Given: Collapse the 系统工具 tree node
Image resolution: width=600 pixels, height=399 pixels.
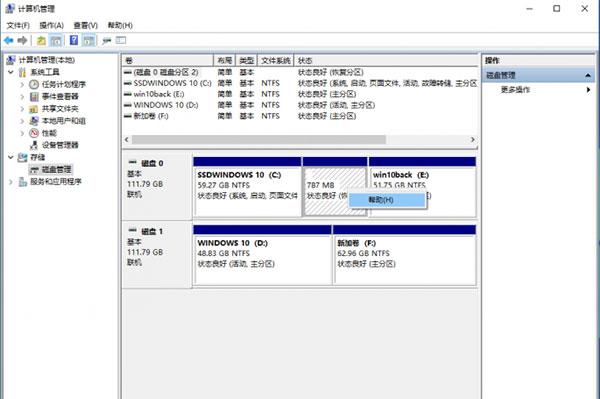Looking at the screenshot, I should coord(10,72).
